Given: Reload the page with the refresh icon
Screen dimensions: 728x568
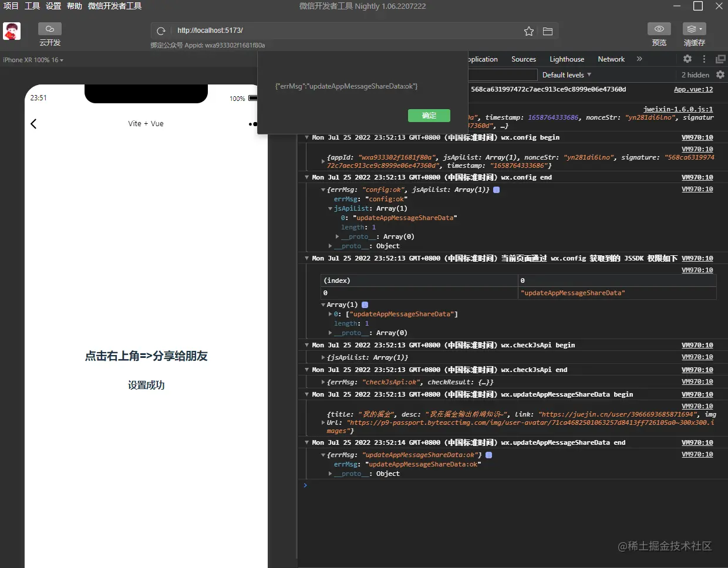Looking at the screenshot, I should tap(161, 31).
